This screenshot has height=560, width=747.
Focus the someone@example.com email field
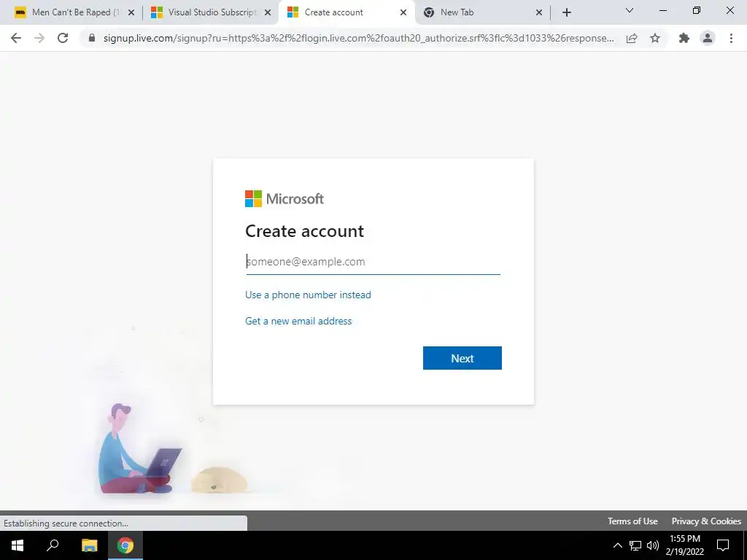coord(373,262)
